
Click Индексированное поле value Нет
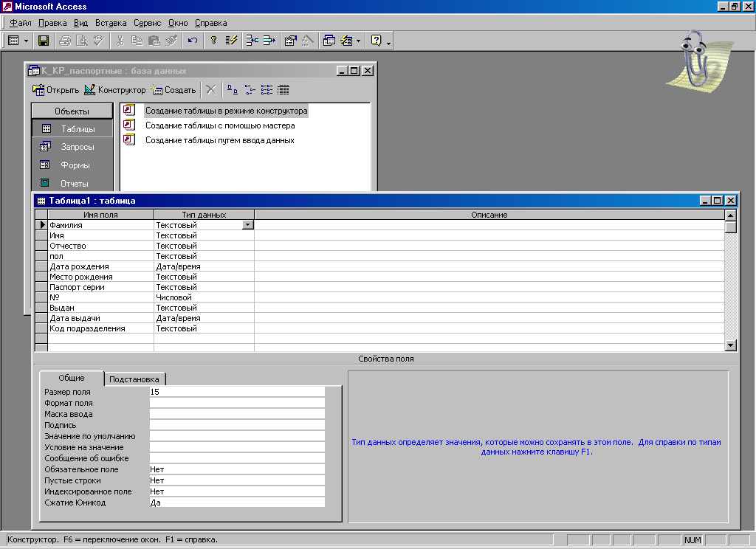tap(237, 491)
